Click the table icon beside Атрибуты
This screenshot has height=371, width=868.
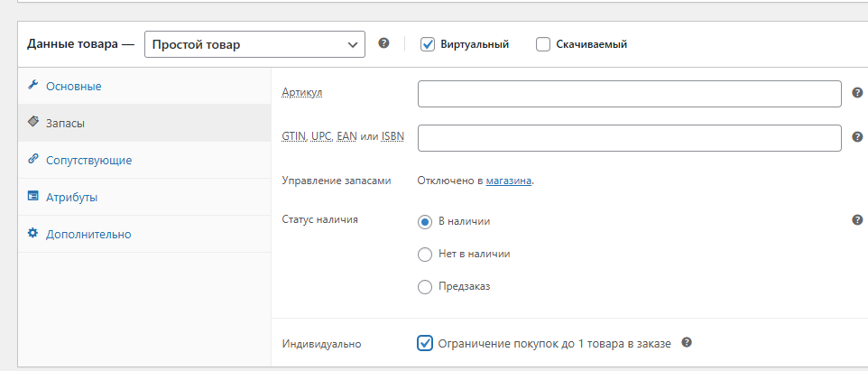[x=33, y=197]
